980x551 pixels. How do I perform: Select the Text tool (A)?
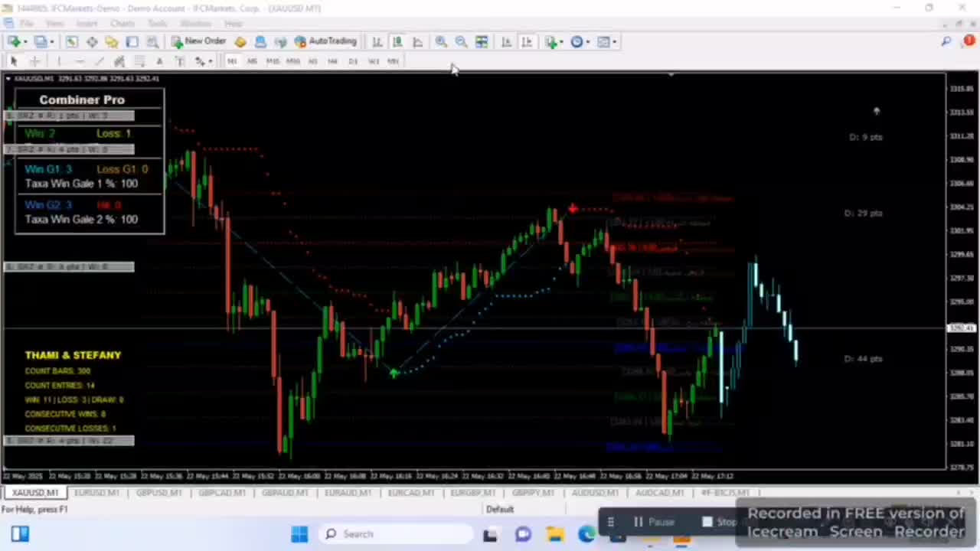[159, 61]
